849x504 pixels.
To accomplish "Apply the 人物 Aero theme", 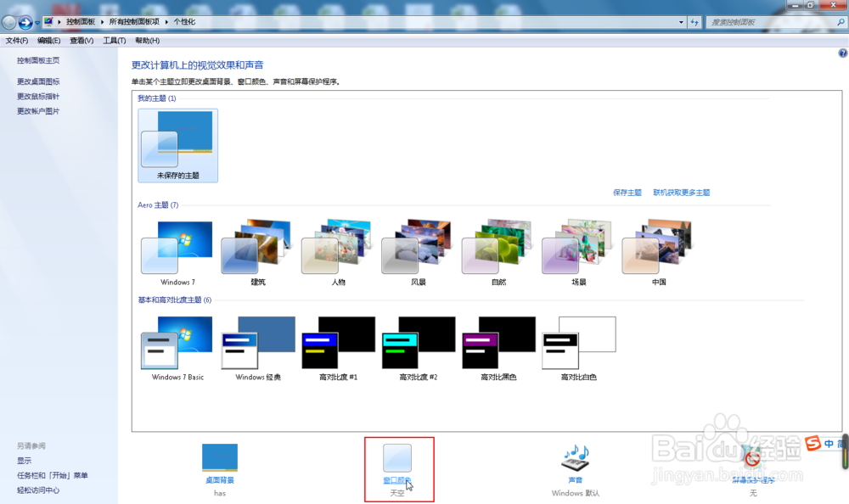I will 338,253.
